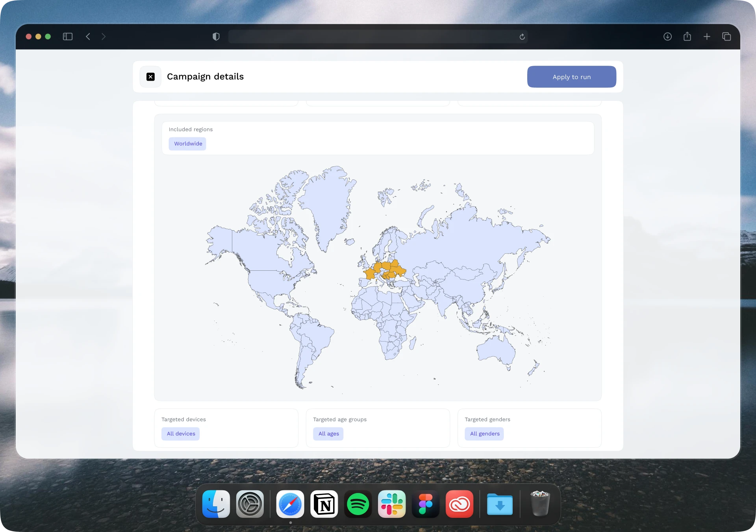Open Notion from the dock
Image resolution: width=756 pixels, height=532 pixels.
click(324, 504)
